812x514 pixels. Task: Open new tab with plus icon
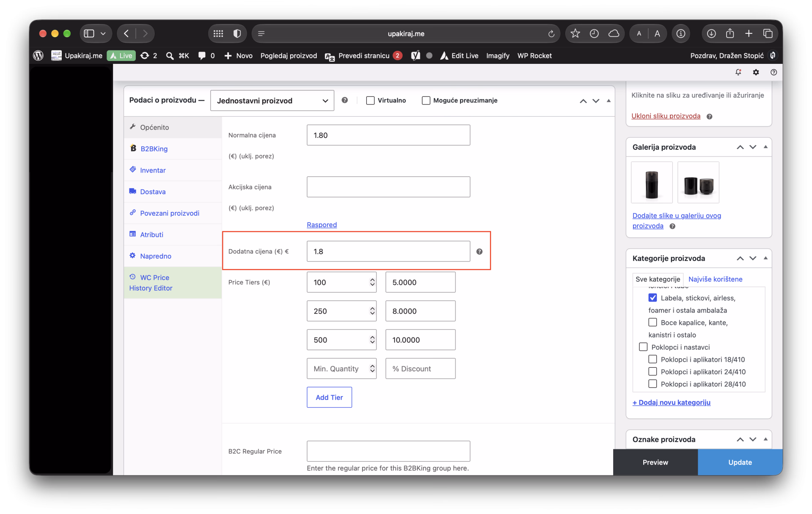(749, 33)
